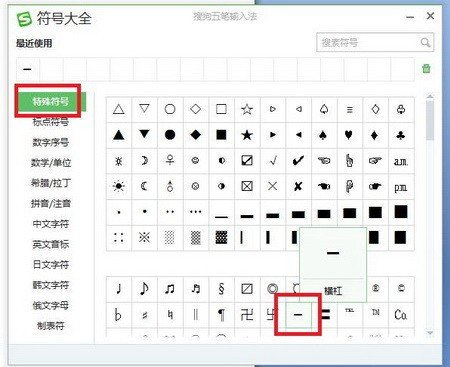Image resolution: width=450 pixels, height=367 pixels.
Task: Open the 标点符号 category
Action: [51, 122]
